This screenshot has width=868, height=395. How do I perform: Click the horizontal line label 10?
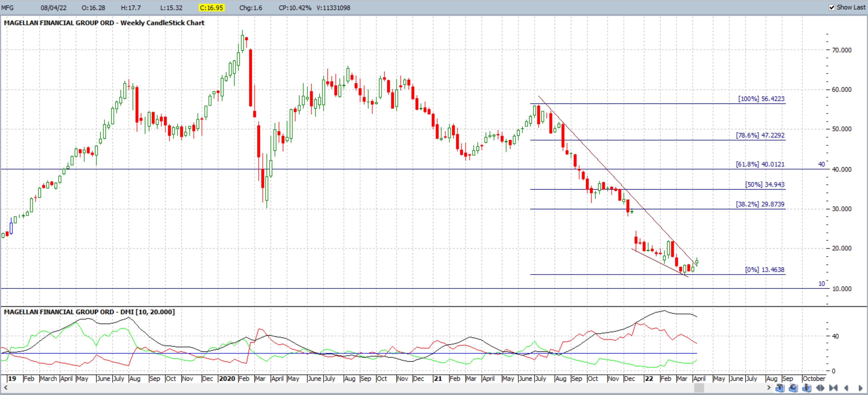pos(821,284)
